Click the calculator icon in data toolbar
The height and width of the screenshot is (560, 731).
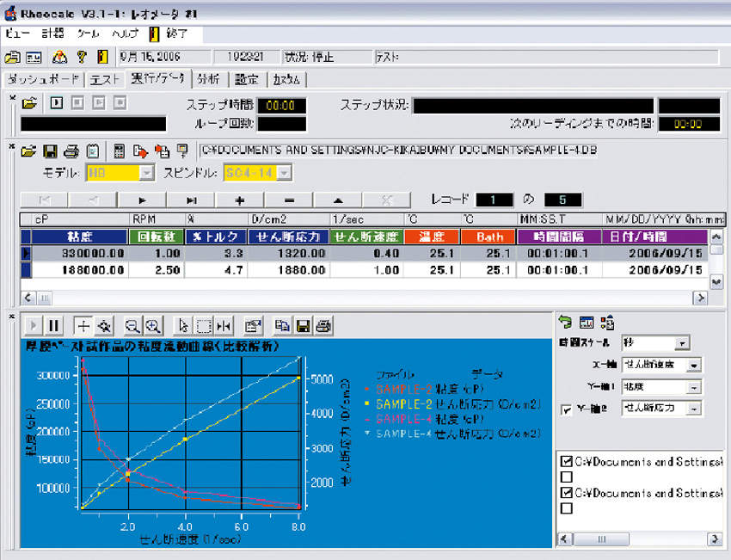tap(119, 151)
